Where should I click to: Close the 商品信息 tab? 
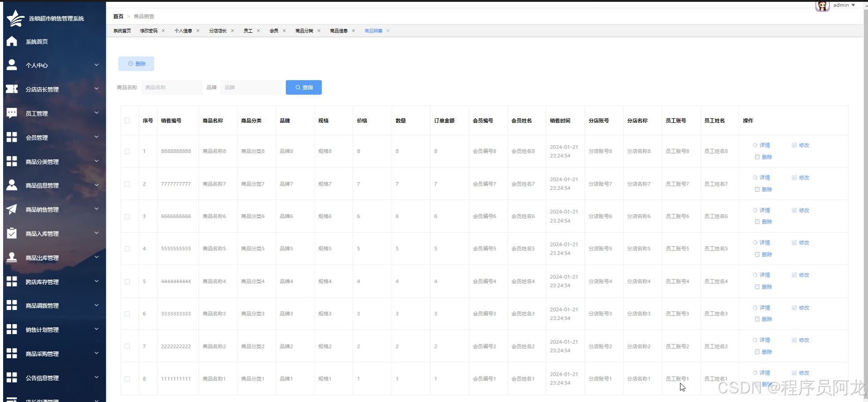pyautogui.click(x=353, y=31)
